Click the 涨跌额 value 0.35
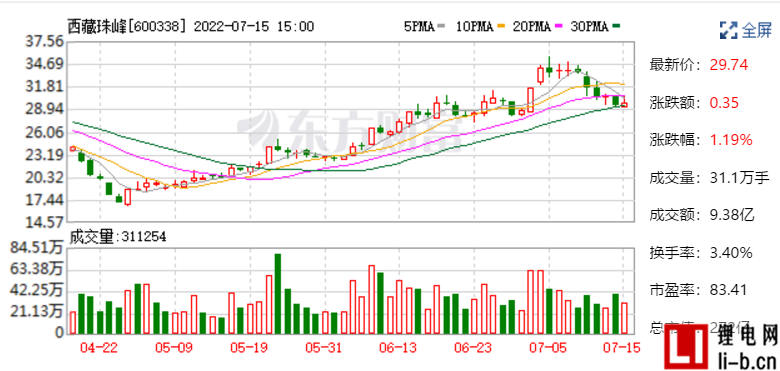The width and height of the screenshot is (780, 371). tap(725, 103)
